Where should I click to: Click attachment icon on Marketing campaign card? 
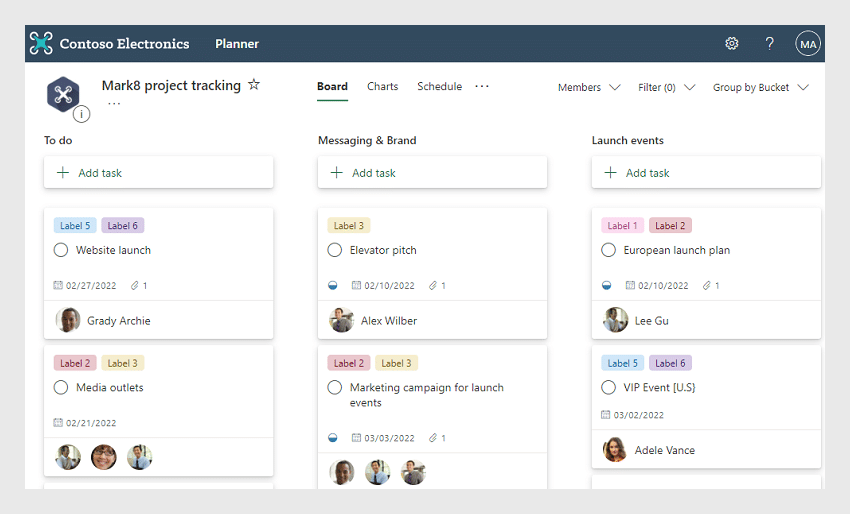point(433,438)
